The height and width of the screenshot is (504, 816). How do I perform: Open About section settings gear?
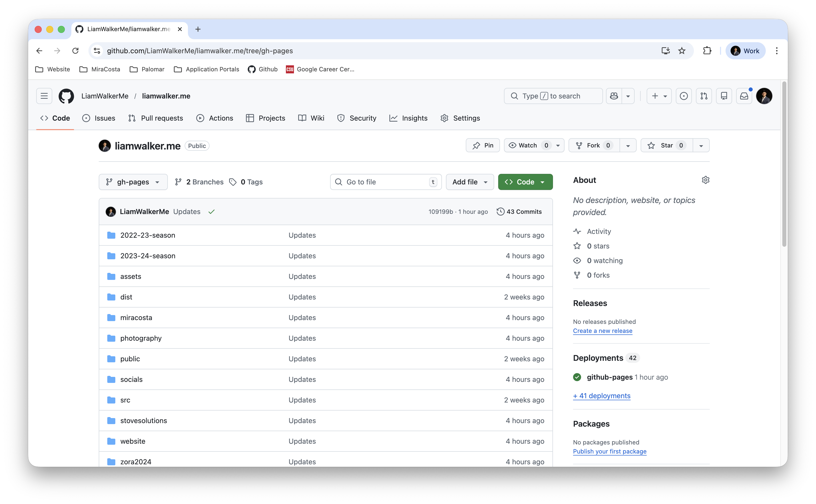coord(705,180)
